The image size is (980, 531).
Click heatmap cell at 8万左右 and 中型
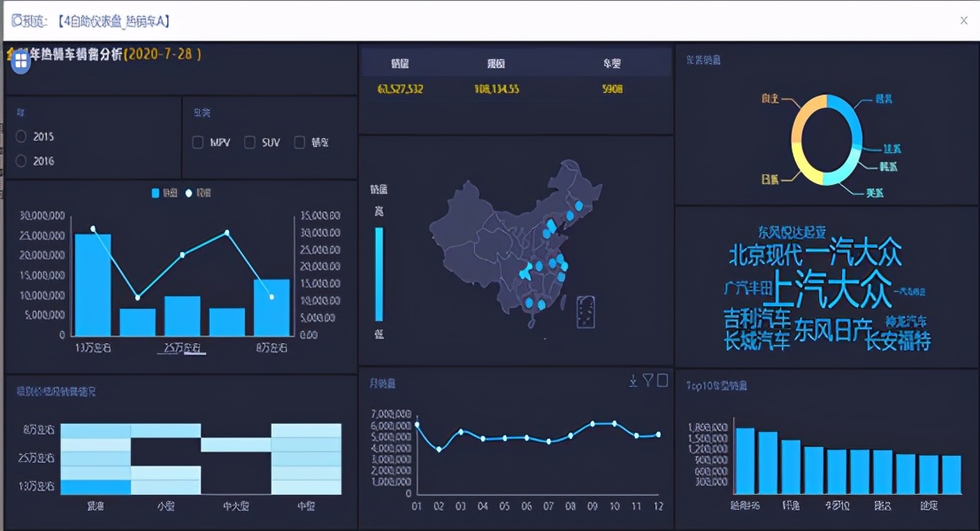[306, 430]
